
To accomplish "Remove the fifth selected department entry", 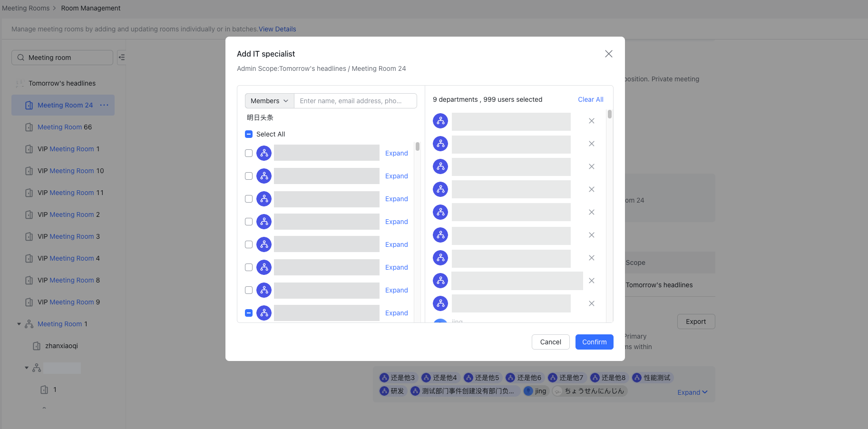I will coord(591,212).
